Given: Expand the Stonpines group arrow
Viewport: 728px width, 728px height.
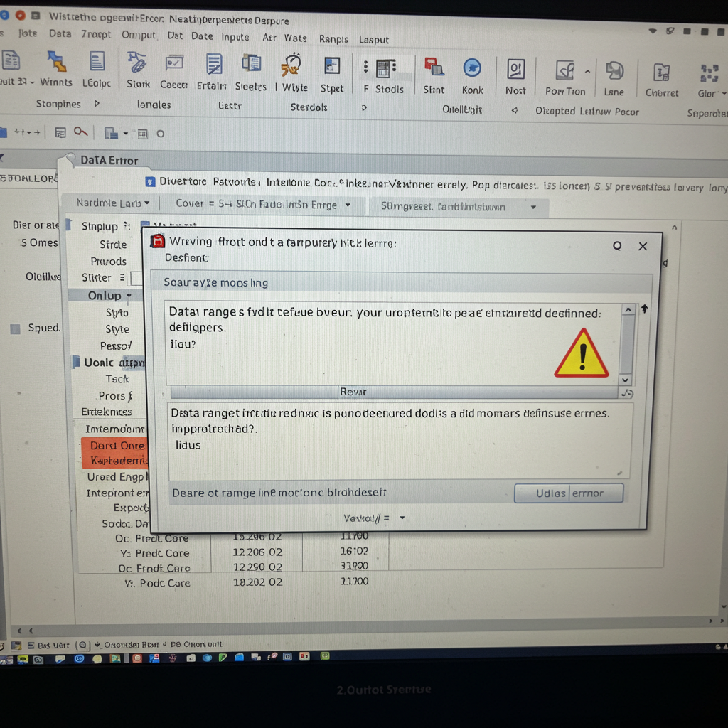Looking at the screenshot, I should click(x=97, y=104).
